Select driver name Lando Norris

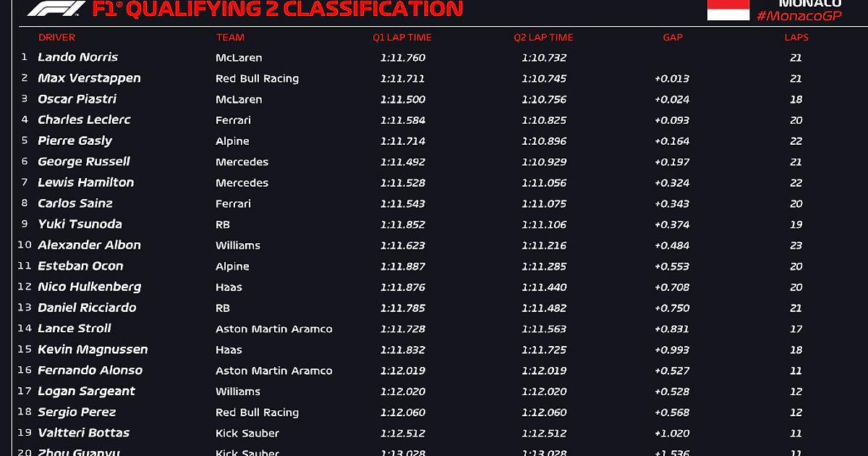tap(77, 58)
